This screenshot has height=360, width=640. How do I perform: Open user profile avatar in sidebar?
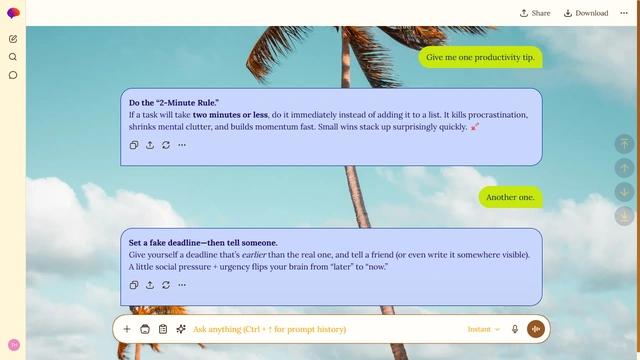(x=14, y=344)
